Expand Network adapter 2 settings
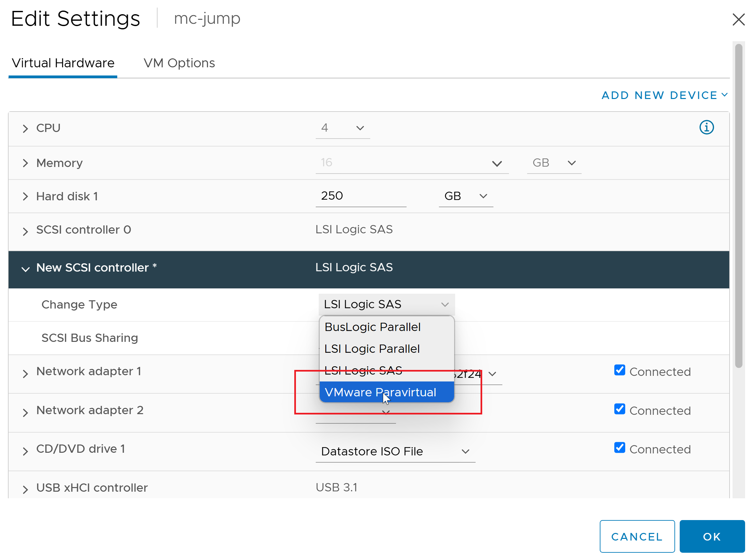 tap(25, 412)
